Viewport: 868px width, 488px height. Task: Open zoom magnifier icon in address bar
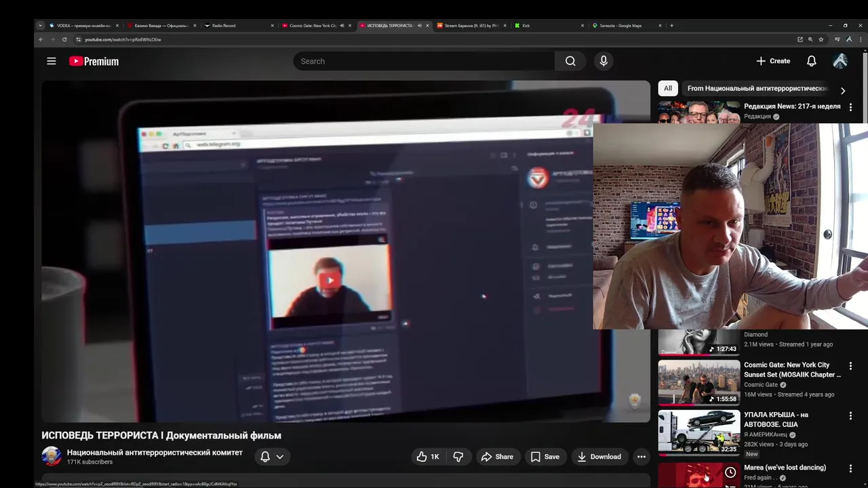(810, 39)
